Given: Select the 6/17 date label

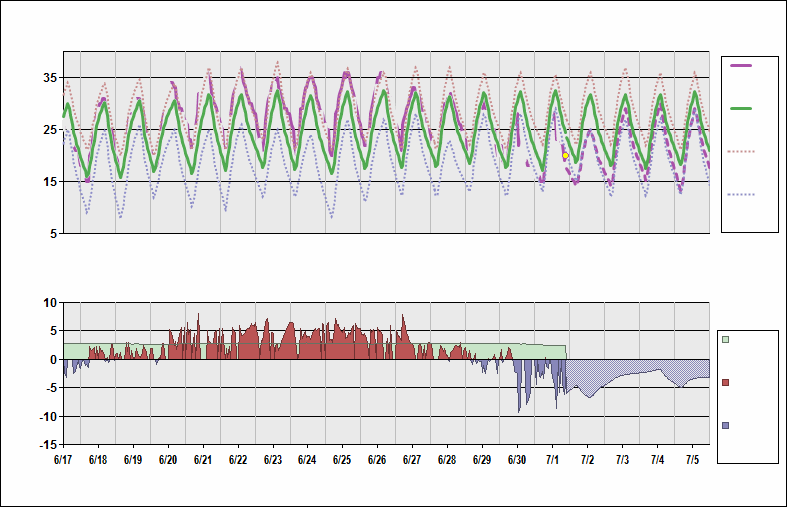Looking at the screenshot, I should (x=62, y=459).
